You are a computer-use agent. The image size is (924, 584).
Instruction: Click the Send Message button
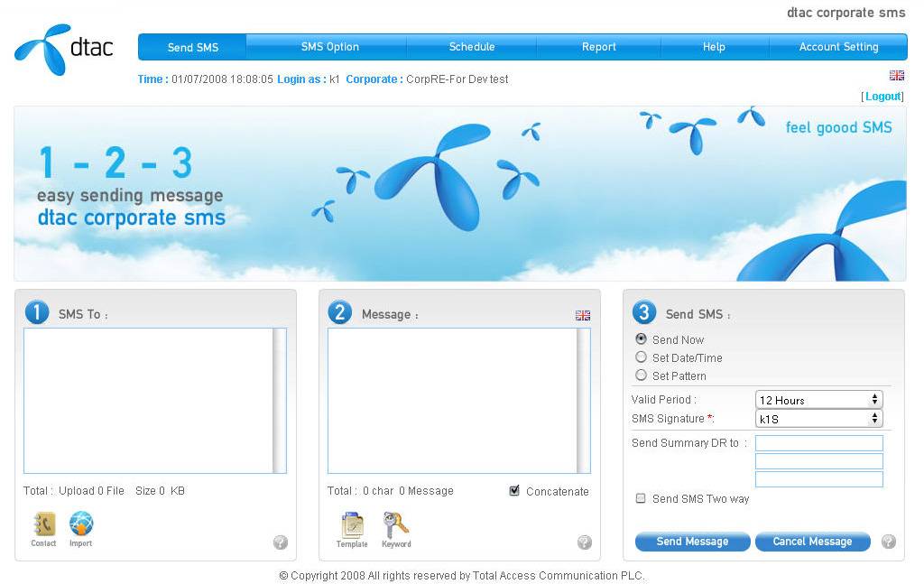click(692, 541)
